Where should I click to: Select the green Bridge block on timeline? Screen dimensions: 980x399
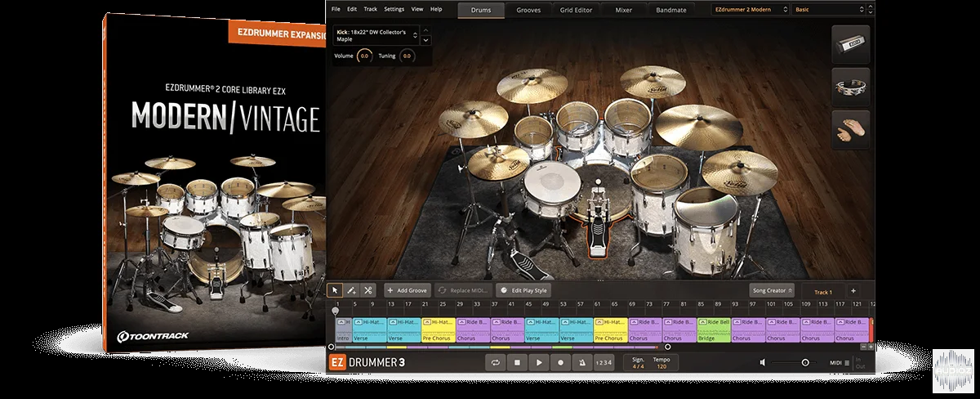[713, 330]
